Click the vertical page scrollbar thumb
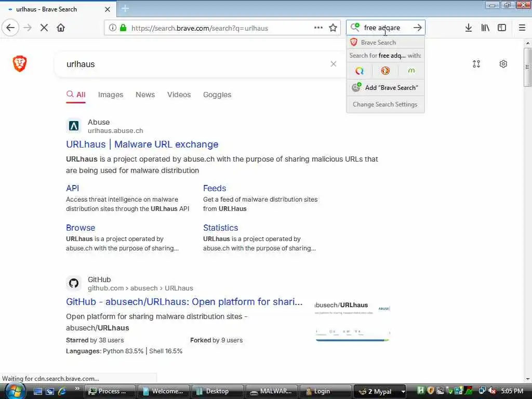Screen dimensions: 532x399 tap(527, 67)
